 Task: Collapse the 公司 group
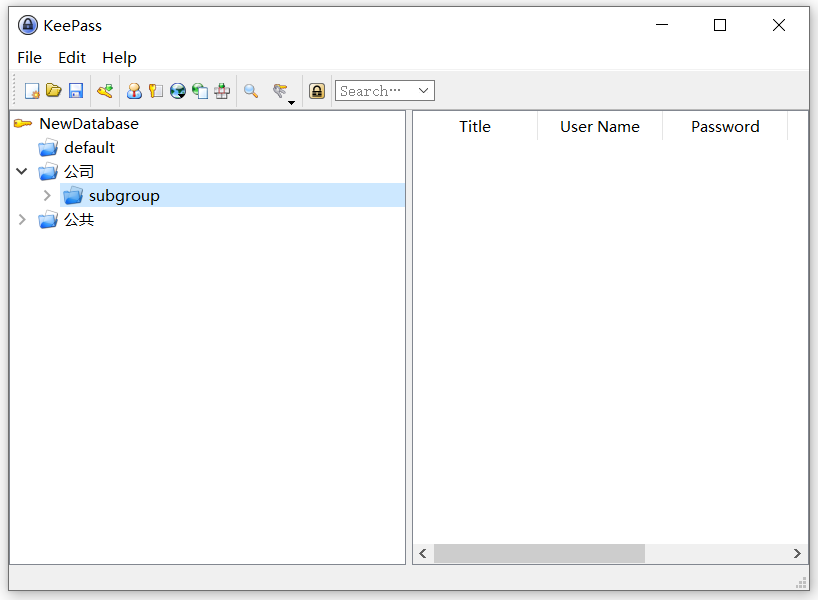[21, 171]
